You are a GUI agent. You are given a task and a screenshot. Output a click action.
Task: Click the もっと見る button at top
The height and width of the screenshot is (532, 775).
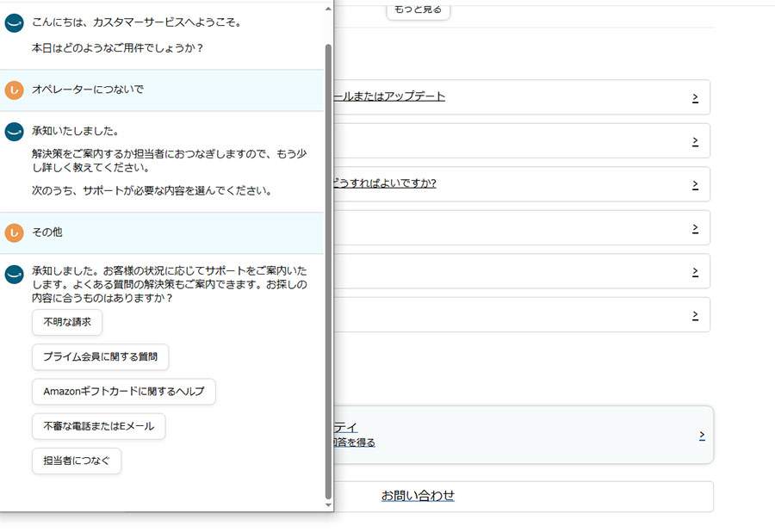418,9
